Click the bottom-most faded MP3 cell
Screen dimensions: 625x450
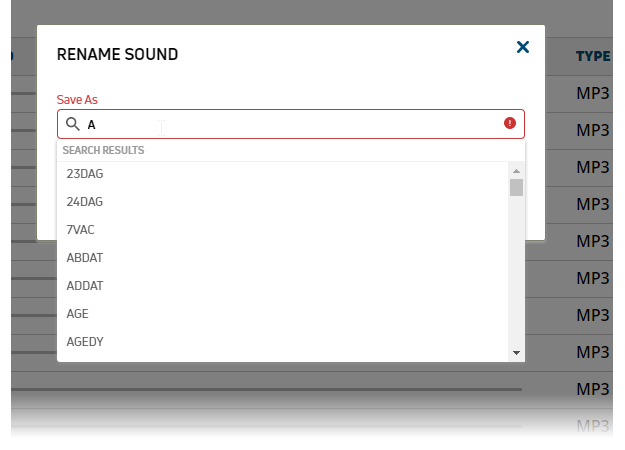pyautogui.click(x=592, y=426)
